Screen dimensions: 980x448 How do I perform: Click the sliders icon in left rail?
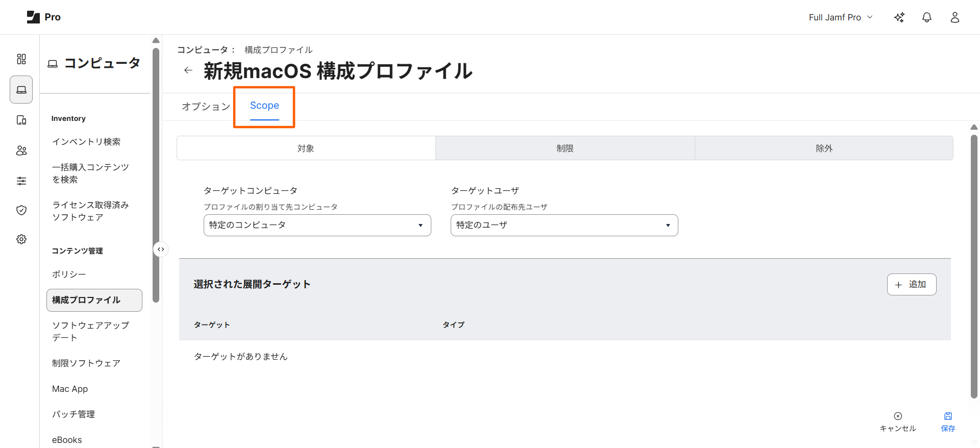point(21,181)
